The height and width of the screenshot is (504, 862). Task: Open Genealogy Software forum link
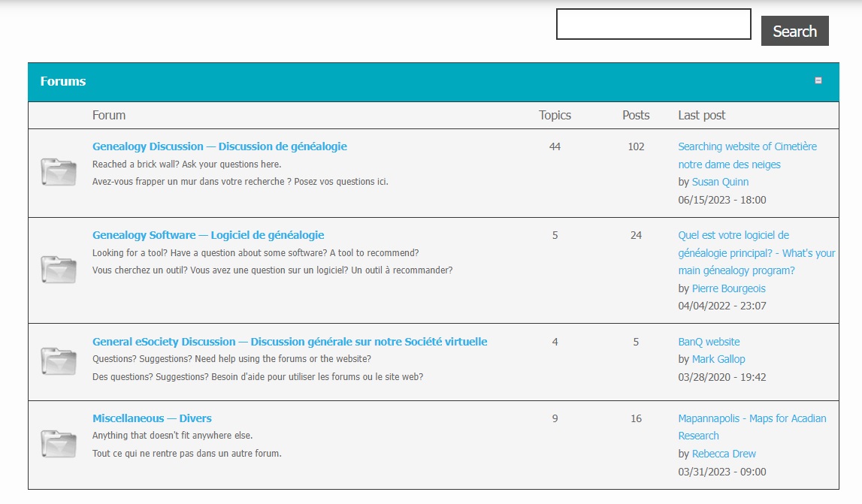click(x=208, y=235)
